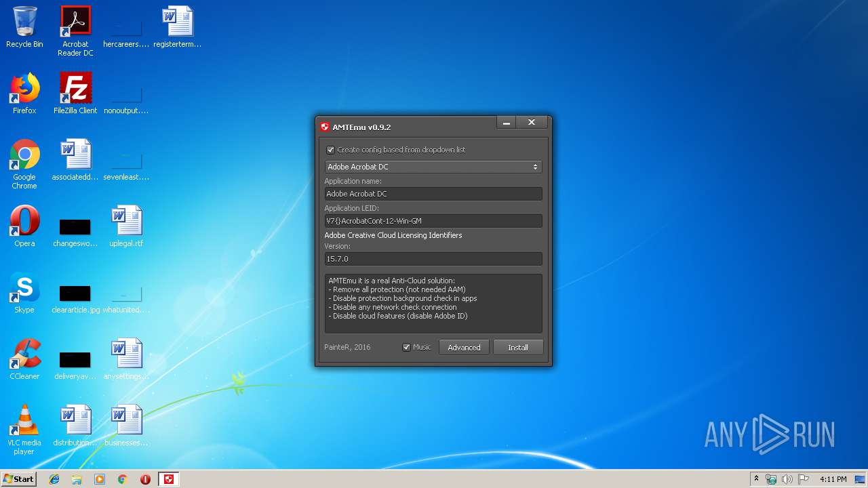Click the Version field showing 15.7.0
Image resolution: width=868 pixels, height=488 pixels.
pos(433,259)
